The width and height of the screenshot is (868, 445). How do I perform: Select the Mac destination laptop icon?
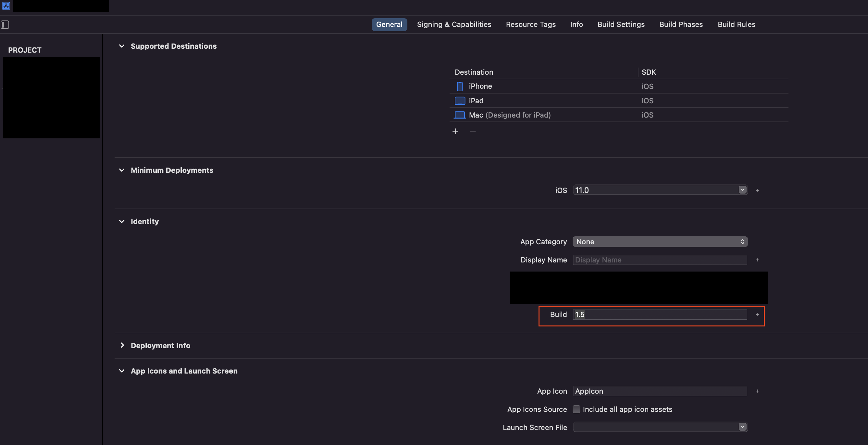(x=460, y=115)
